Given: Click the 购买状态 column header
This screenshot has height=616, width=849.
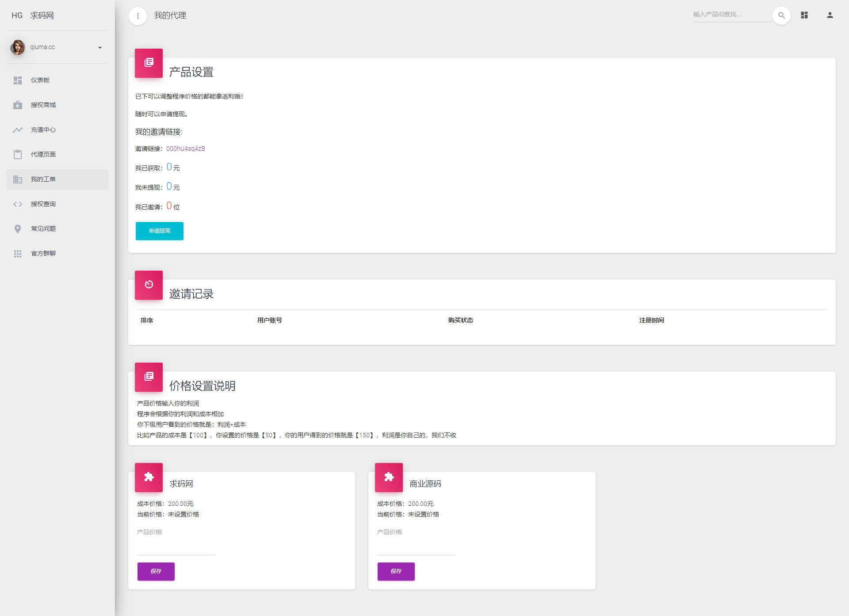Looking at the screenshot, I should click(461, 320).
